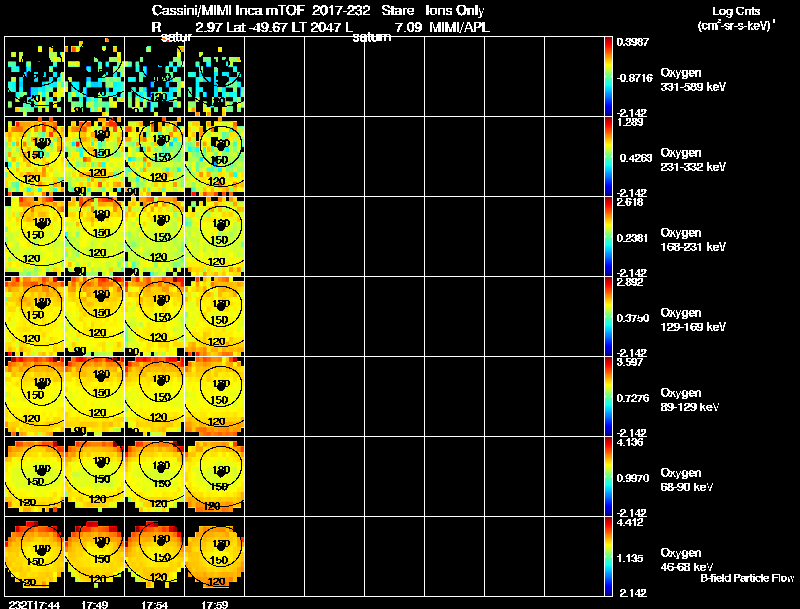The width and height of the screenshot is (800, 609).
Task: Select the Oxygen 231-332 keV image at 17:49
Action: [94, 157]
